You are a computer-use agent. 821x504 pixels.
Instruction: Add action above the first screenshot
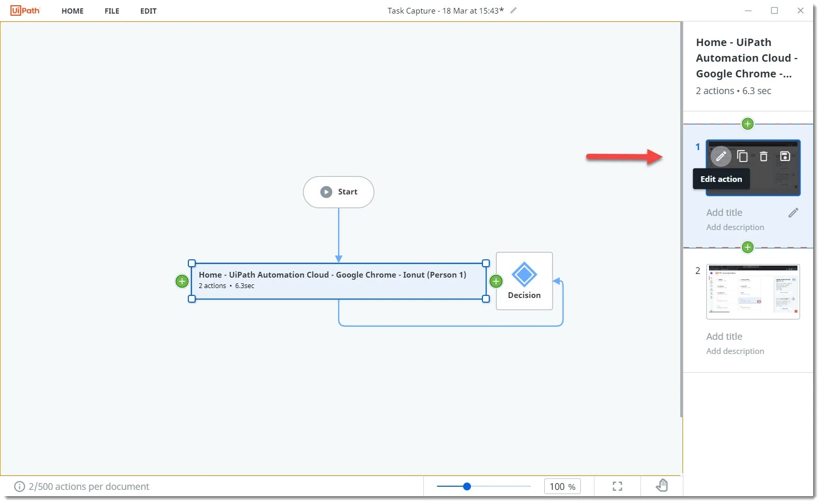pos(748,124)
